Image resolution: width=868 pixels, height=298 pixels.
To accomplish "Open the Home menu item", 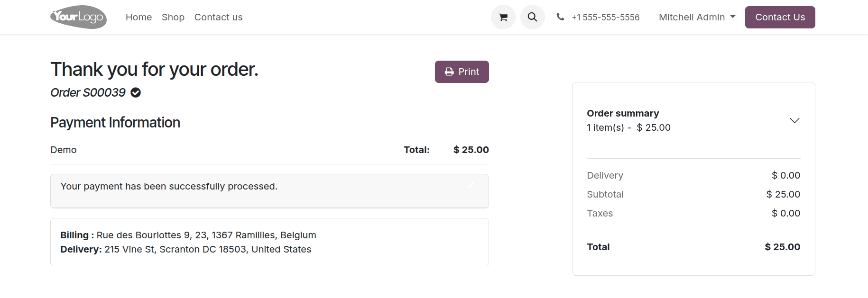I will pos(139,17).
